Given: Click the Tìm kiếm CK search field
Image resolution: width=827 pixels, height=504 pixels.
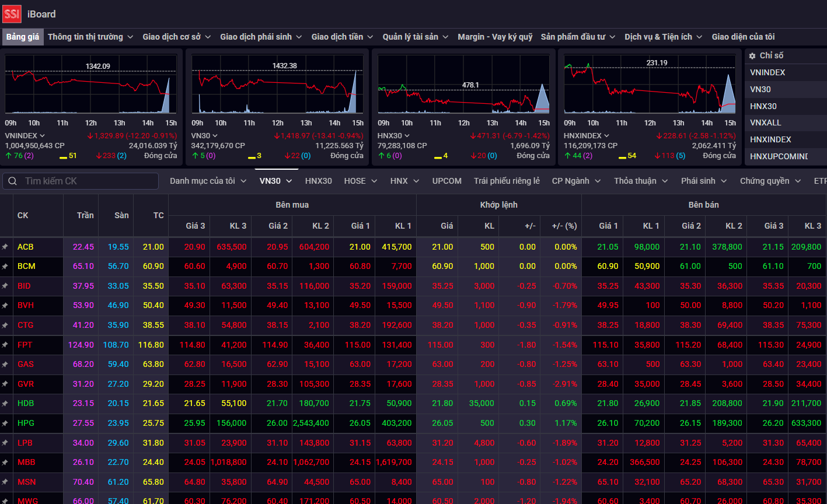Looking at the screenshot, I should pos(81,181).
